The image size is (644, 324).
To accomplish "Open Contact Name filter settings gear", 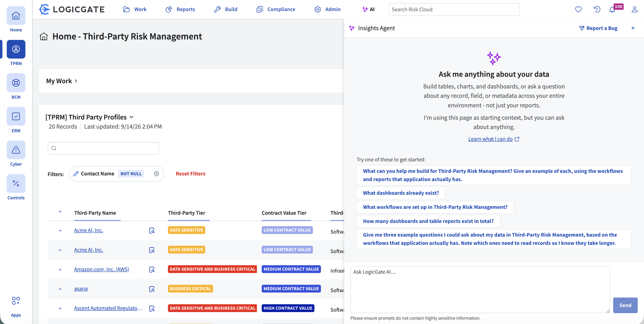I will coord(156,174).
